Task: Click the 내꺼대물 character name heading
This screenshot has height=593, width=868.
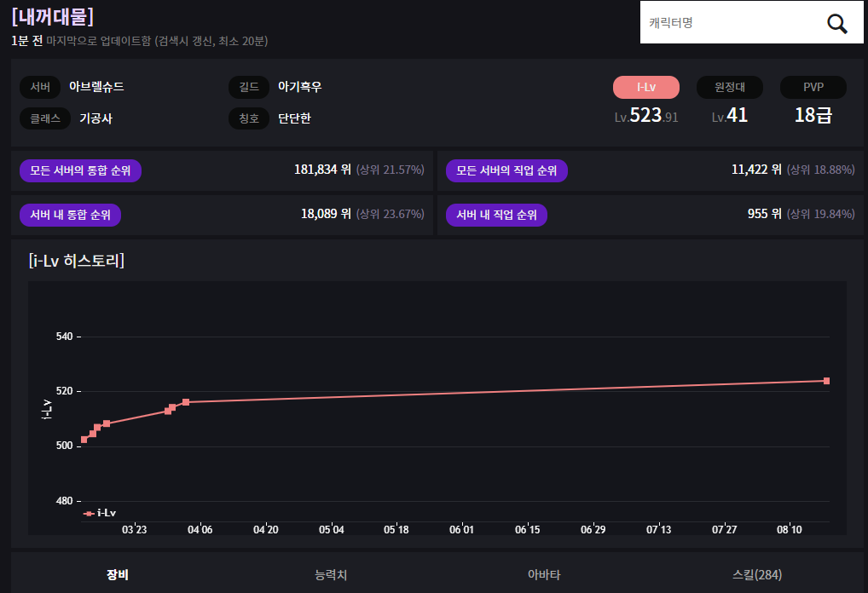Action: tap(53, 17)
